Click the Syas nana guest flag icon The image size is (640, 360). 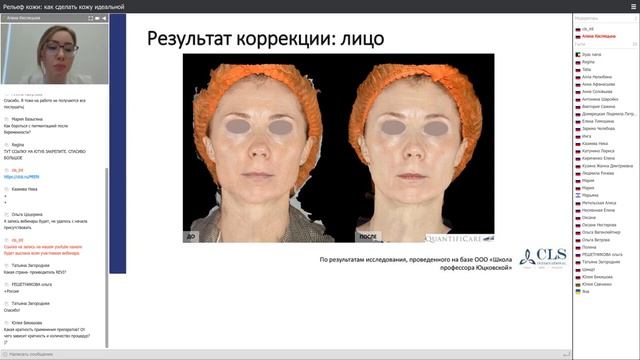pos(578,55)
